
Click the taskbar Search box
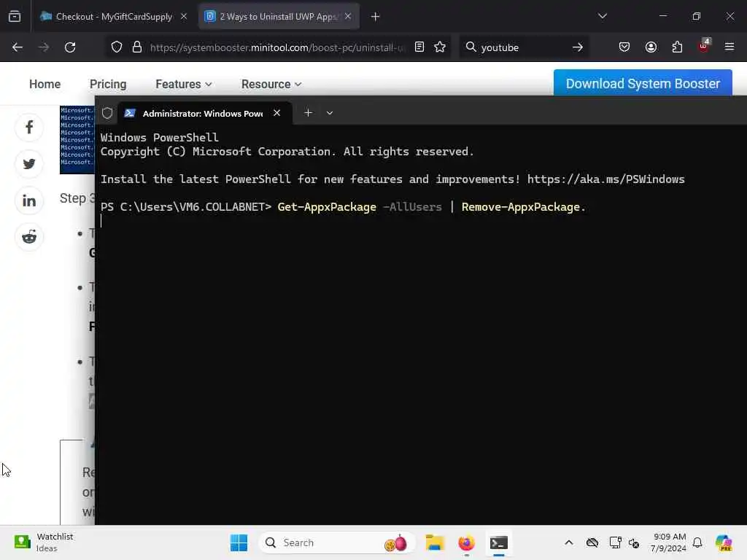pyautogui.click(x=337, y=542)
